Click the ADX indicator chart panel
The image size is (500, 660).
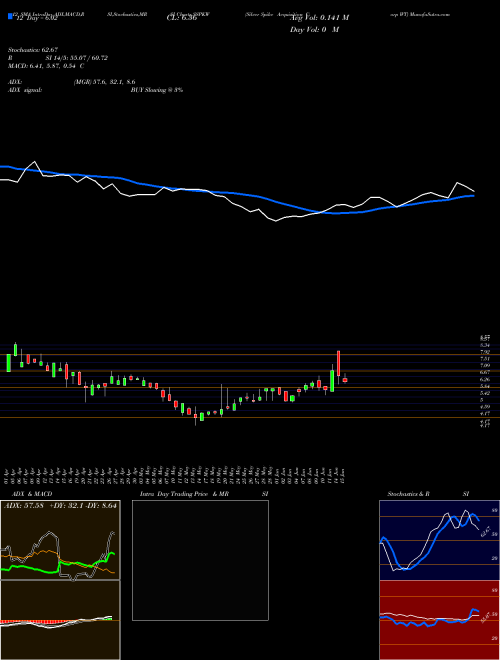[x=60, y=540]
